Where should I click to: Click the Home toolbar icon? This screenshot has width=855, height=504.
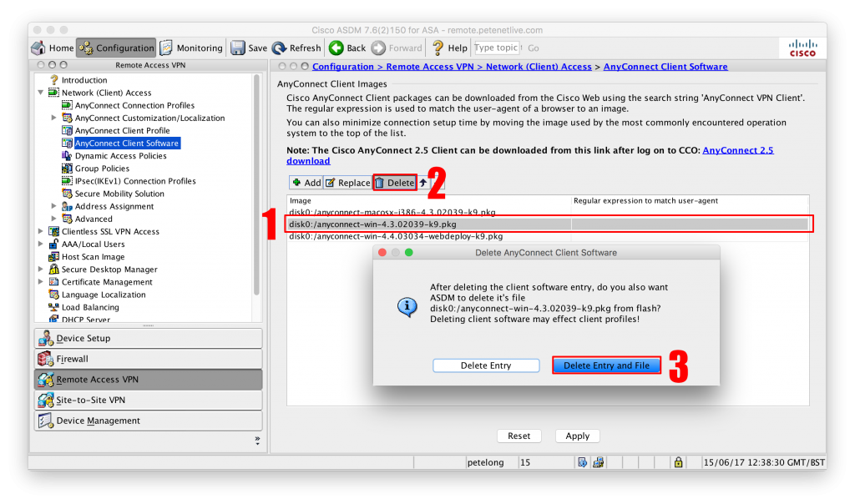point(38,48)
